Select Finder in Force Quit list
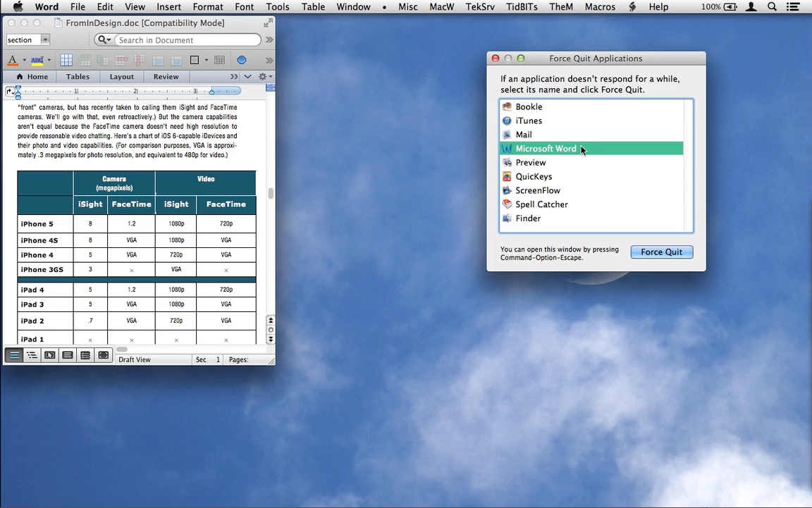This screenshot has width=812, height=508. pyautogui.click(x=591, y=218)
